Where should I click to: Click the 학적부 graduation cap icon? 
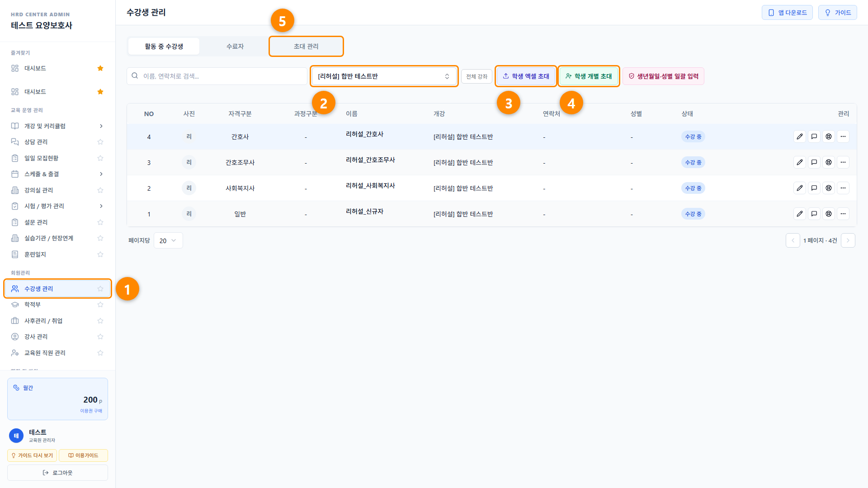point(15,305)
